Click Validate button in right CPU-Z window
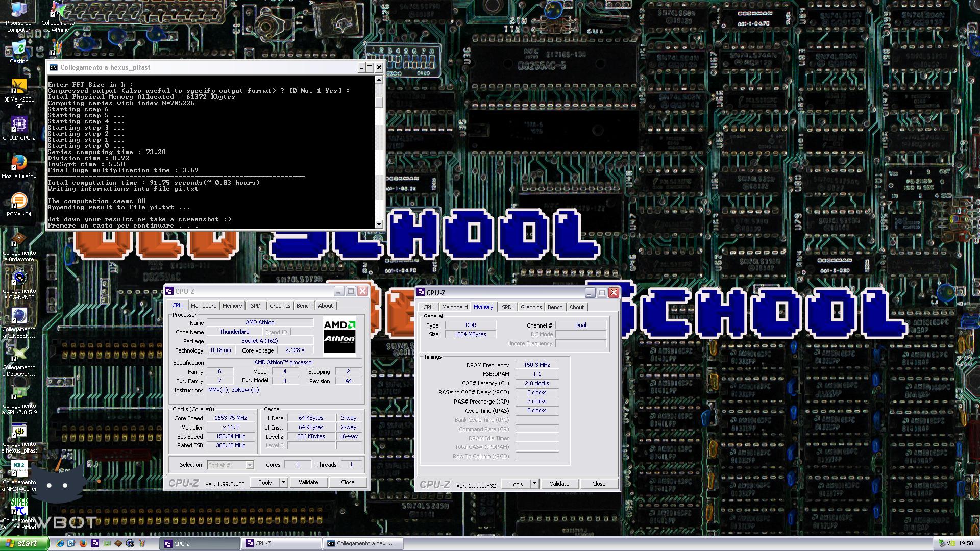This screenshot has width=980, height=551. 559,484
